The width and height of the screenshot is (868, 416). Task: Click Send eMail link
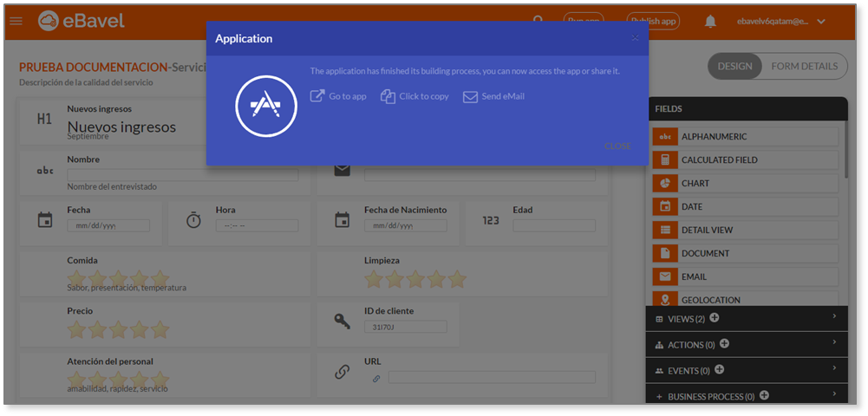point(503,96)
